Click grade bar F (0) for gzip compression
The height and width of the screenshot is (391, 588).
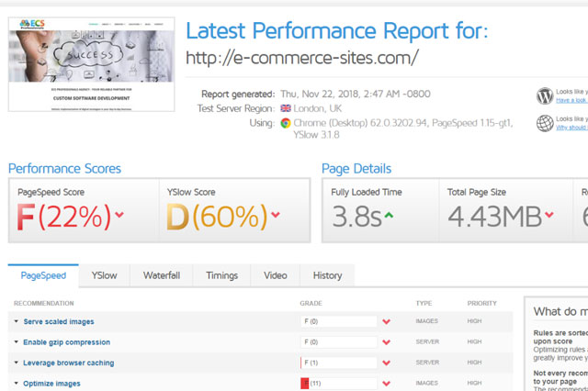click(339, 342)
